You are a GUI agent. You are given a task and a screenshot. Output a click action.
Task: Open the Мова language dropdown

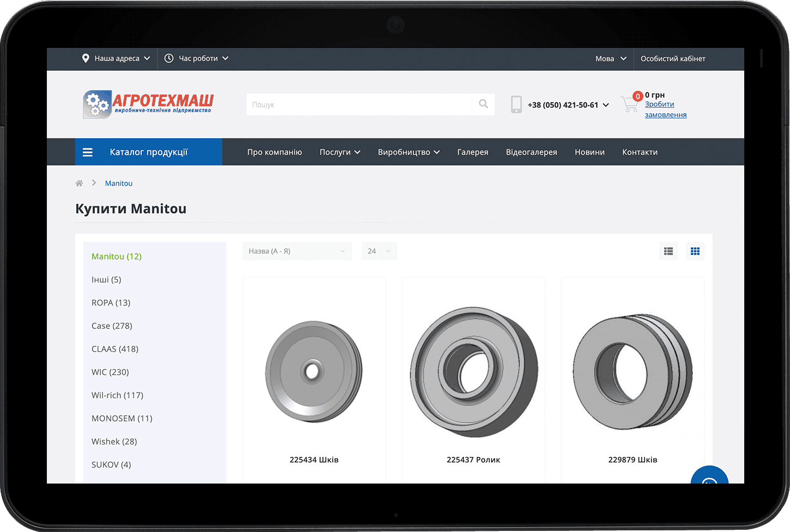coord(611,59)
